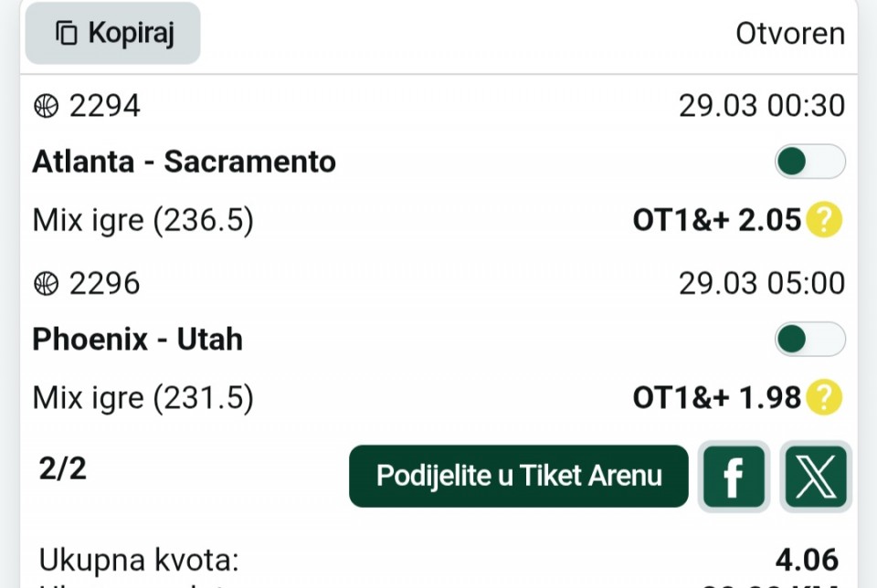877x588 pixels.
Task: Tap the OT1&+ 1.98 odds selection
Action: pyautogui.click(x=716, y=397)
